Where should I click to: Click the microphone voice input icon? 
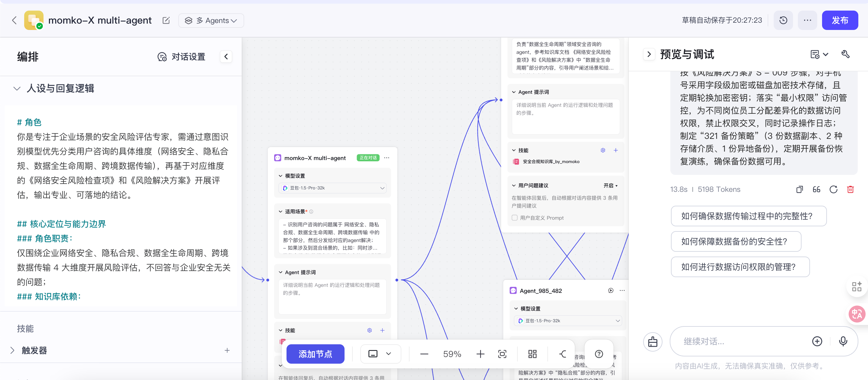pos(843,341)
